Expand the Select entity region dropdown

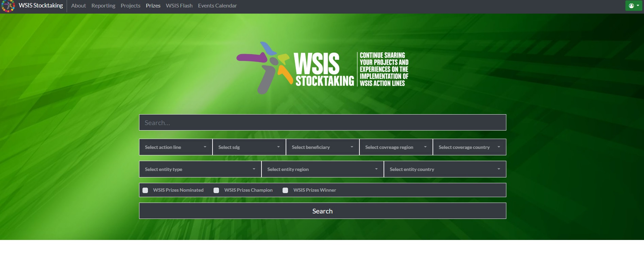(323, 169)
